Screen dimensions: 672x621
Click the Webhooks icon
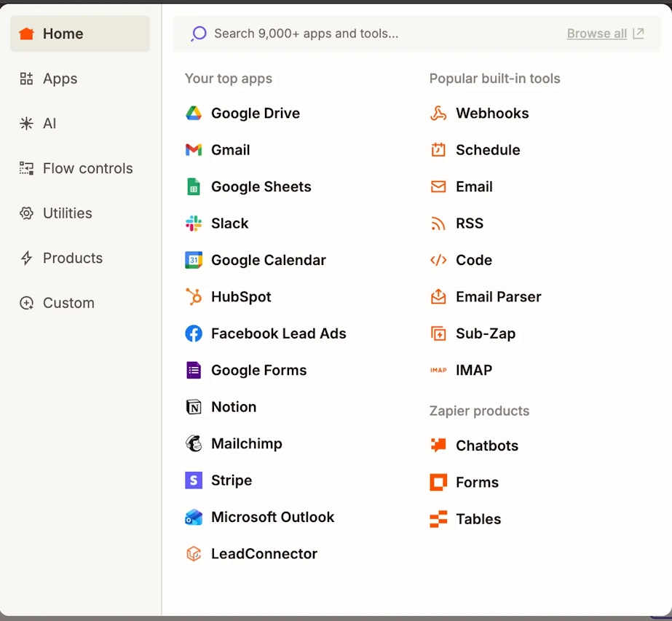pyautogui.click(x=438, y=113)
